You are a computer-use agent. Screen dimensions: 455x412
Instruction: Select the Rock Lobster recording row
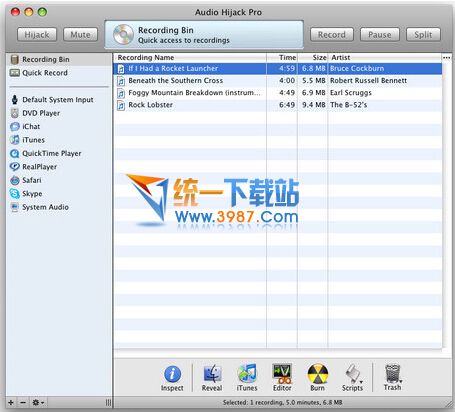pyautogui.click(x=278, y=105)
